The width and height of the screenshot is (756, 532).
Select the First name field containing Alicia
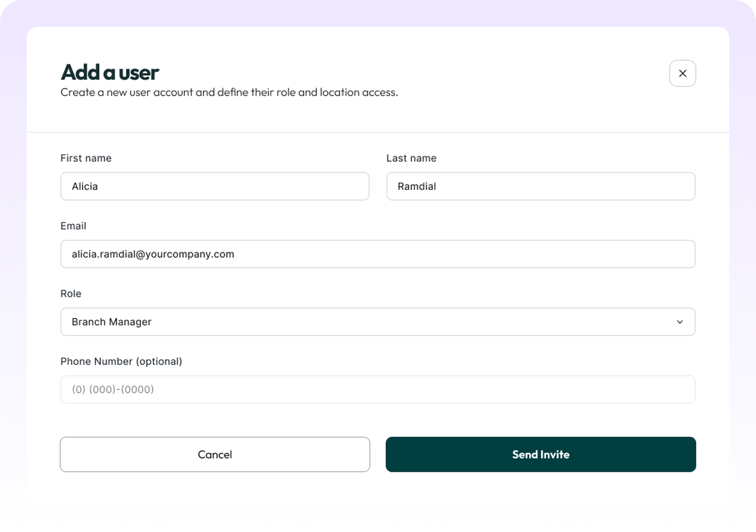(215, 186)
